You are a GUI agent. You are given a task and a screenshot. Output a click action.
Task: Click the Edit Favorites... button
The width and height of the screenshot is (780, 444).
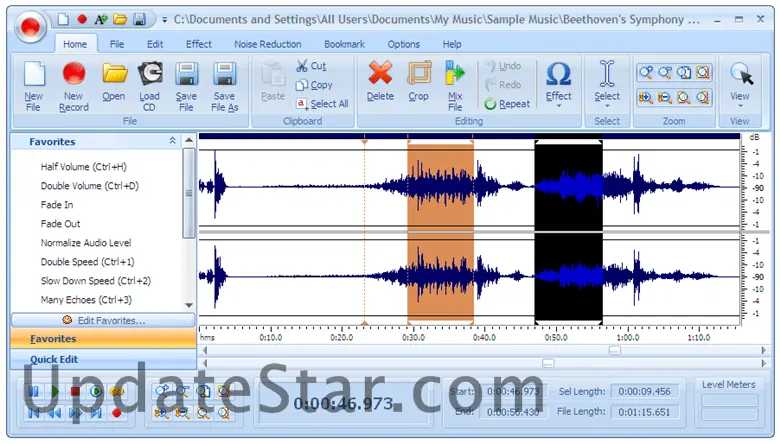point(103,320)
